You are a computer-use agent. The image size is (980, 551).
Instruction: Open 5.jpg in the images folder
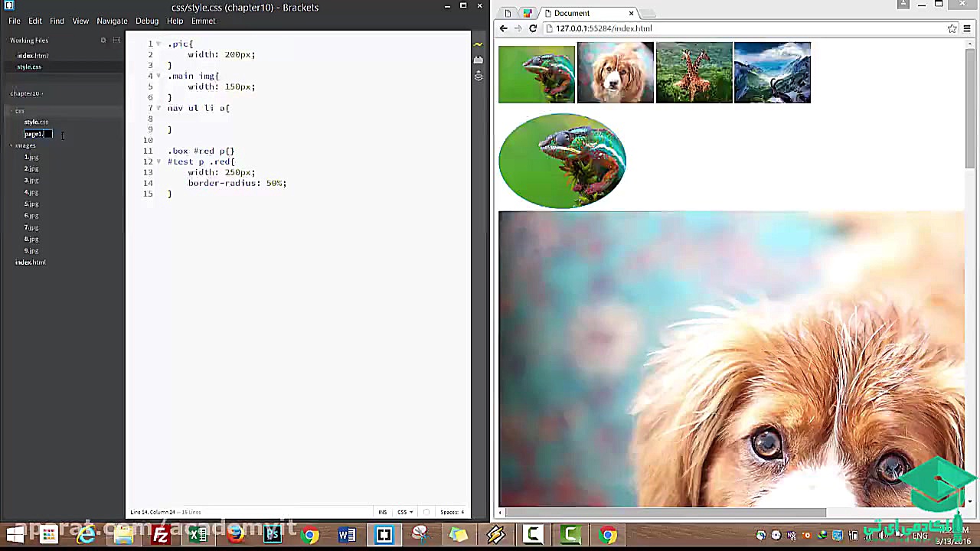(31, 204)
